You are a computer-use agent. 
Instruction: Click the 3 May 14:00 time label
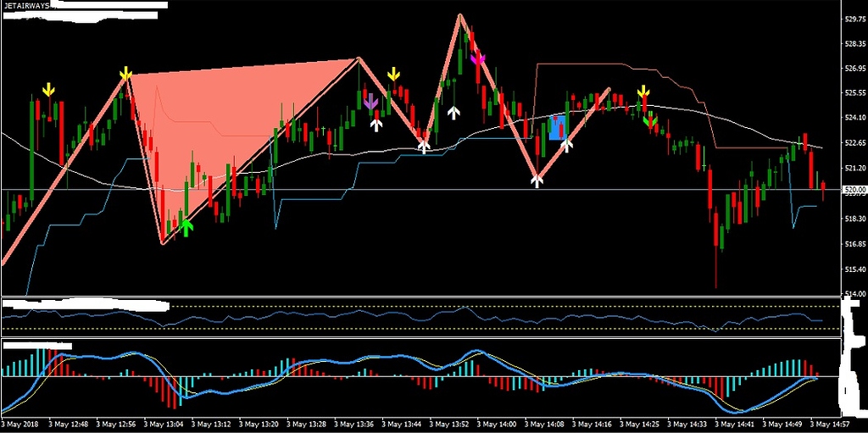[x=496, y=423]
